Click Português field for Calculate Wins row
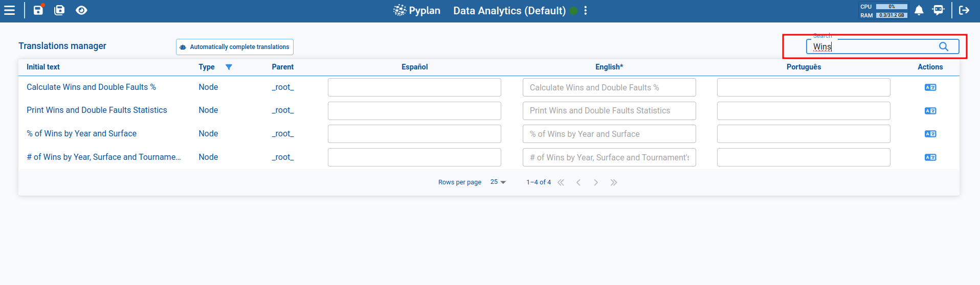 pyautogui.click(x=803, y=87)
